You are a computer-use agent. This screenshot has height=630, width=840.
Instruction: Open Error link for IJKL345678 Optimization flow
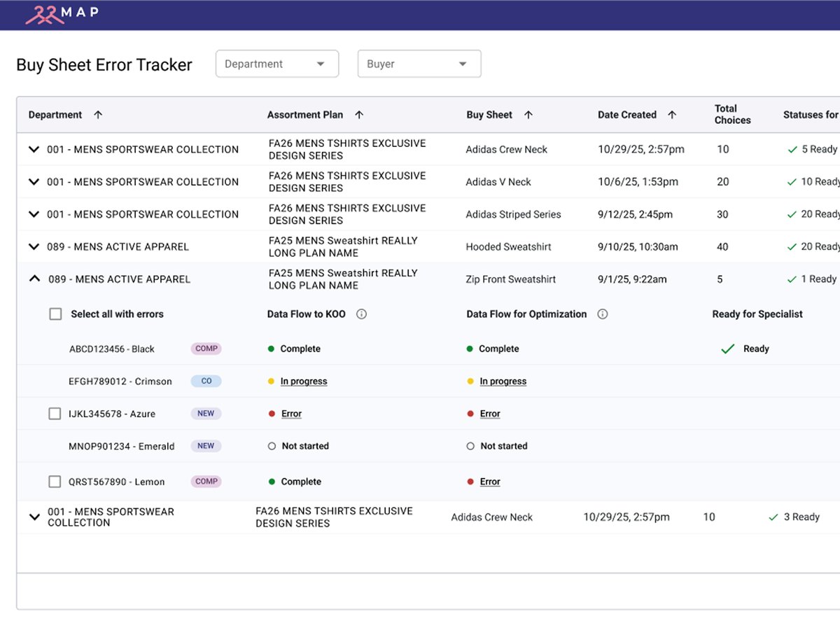coord(490,414)
